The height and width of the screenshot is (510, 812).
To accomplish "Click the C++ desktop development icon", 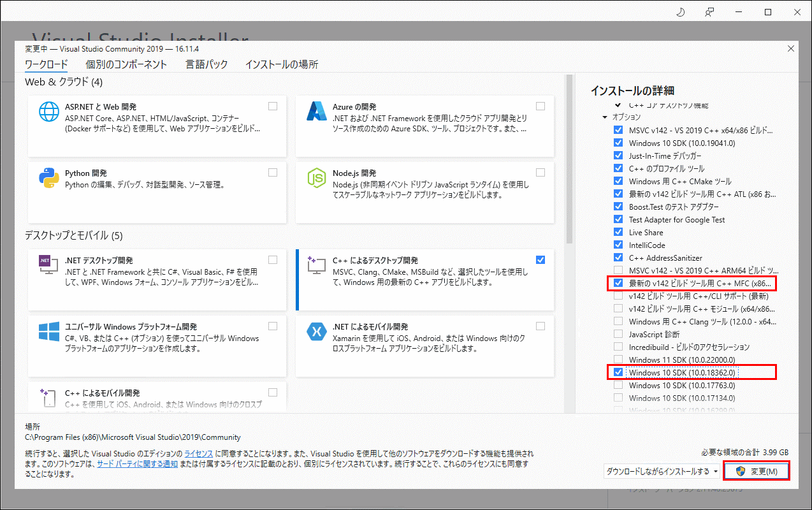I will (317, 265).
